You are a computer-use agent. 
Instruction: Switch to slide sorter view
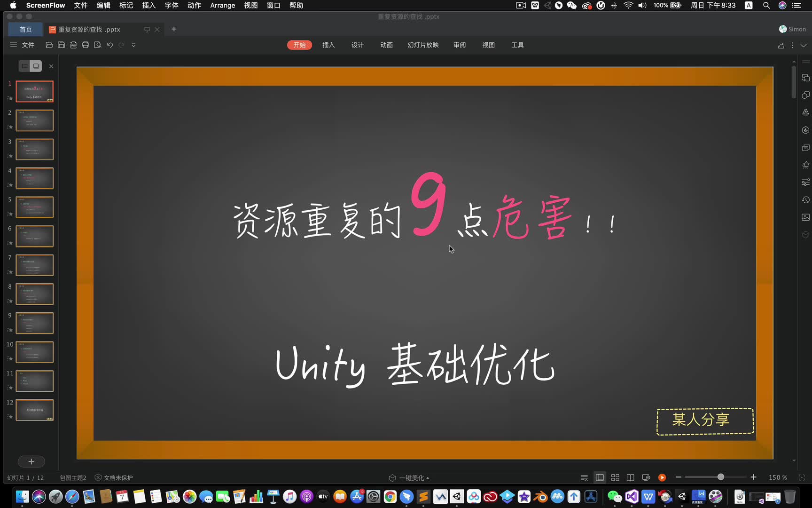coord(615,477)
